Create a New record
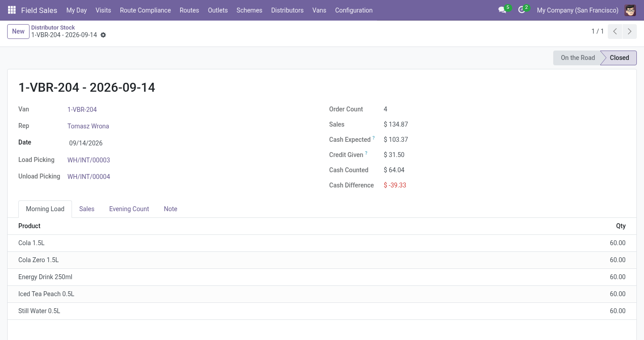This screenshot has width=644, height=340. coord(18,31)
